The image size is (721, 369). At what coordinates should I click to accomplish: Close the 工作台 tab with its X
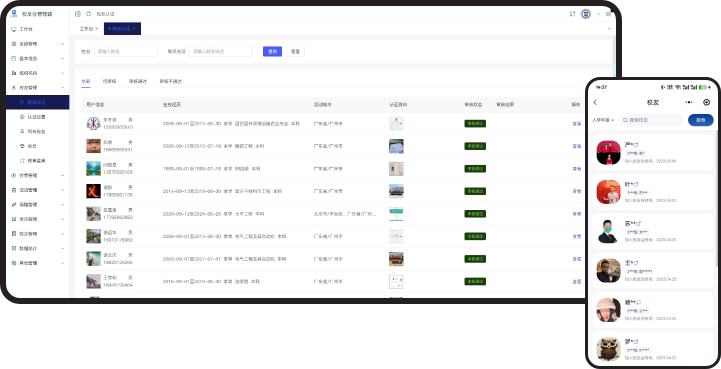[x=97, y=29]
